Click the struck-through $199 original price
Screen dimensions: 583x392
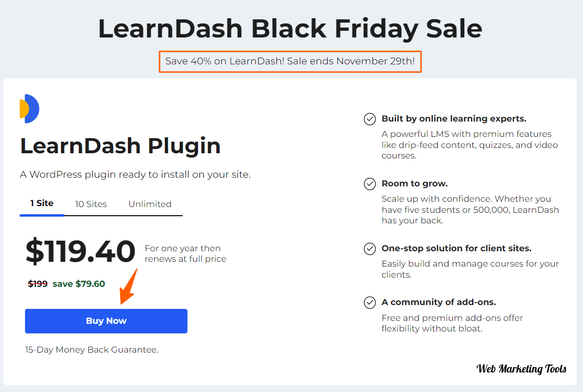point(37,284)
